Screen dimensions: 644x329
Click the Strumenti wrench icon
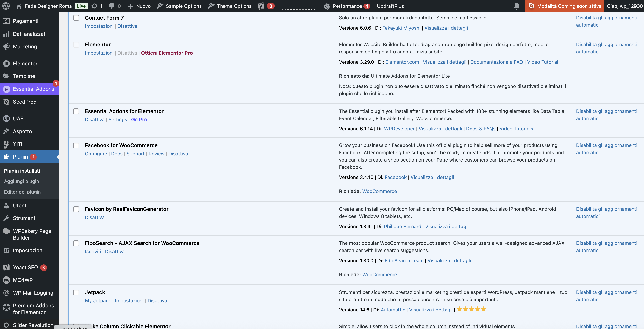click(7, 218)
